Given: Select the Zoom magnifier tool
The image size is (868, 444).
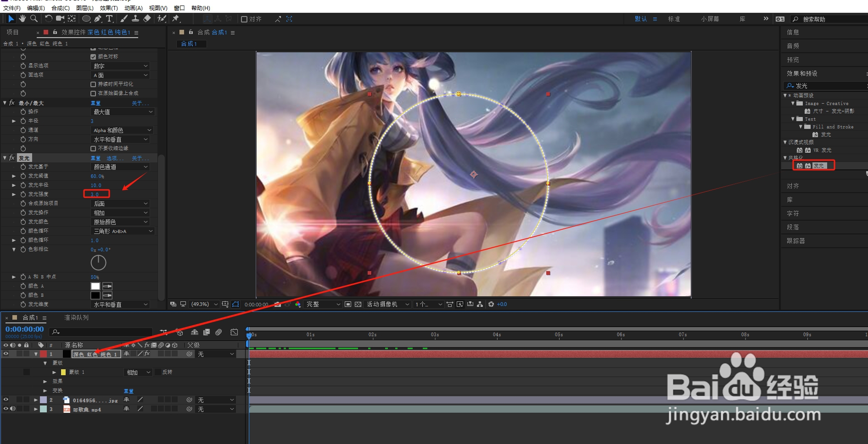Looking at the screenshot, I should [34, 18].
